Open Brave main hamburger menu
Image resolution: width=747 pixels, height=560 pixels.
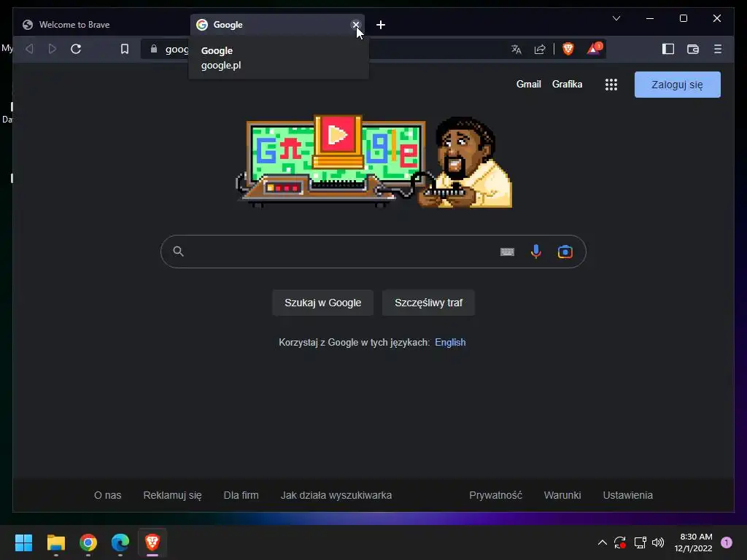click(718, 49)
